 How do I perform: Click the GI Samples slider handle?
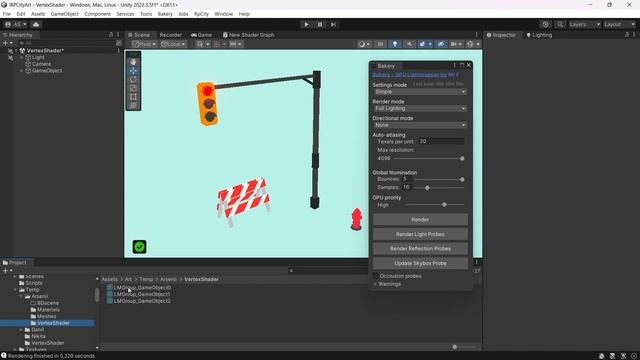coord(427,188)
